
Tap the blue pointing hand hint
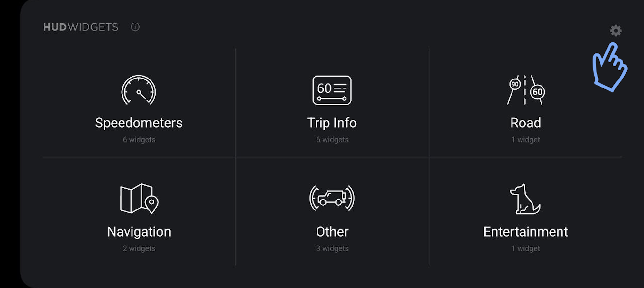coord(610,67)
